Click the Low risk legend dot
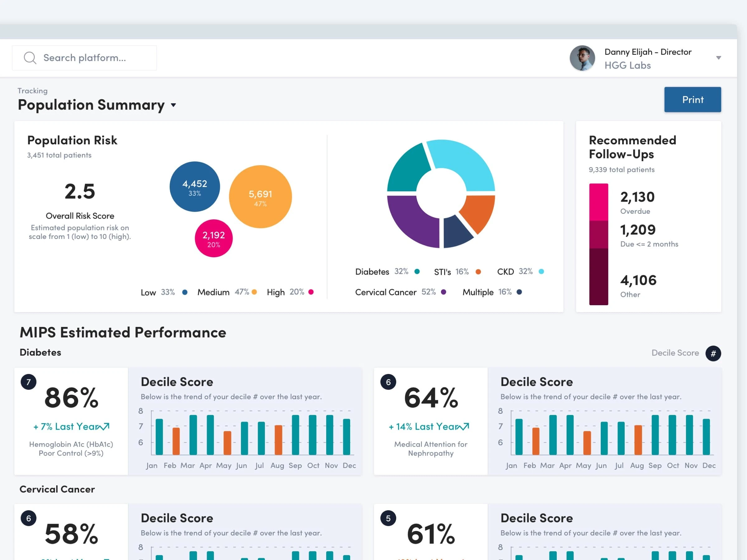This screenshot has width=747, height=560. [x=185, y=292]
